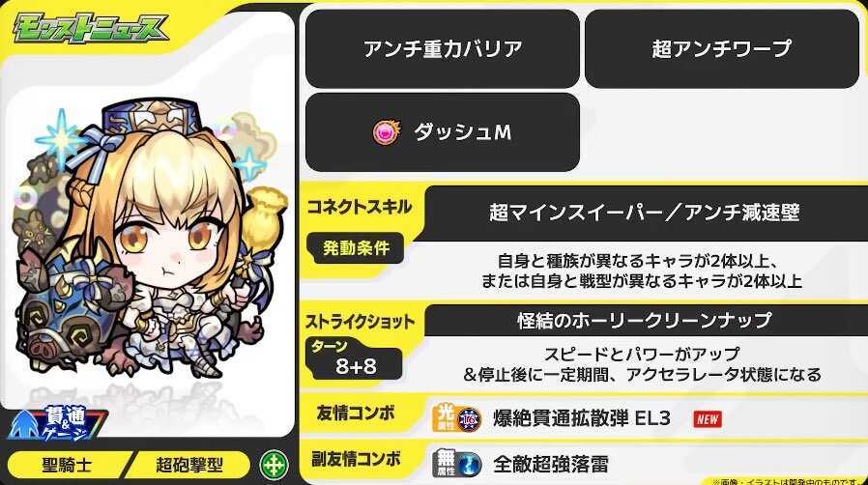Click the 発動条件 badge
The height and width of the screenshot is (485, 868).
[x=356, y=248]
